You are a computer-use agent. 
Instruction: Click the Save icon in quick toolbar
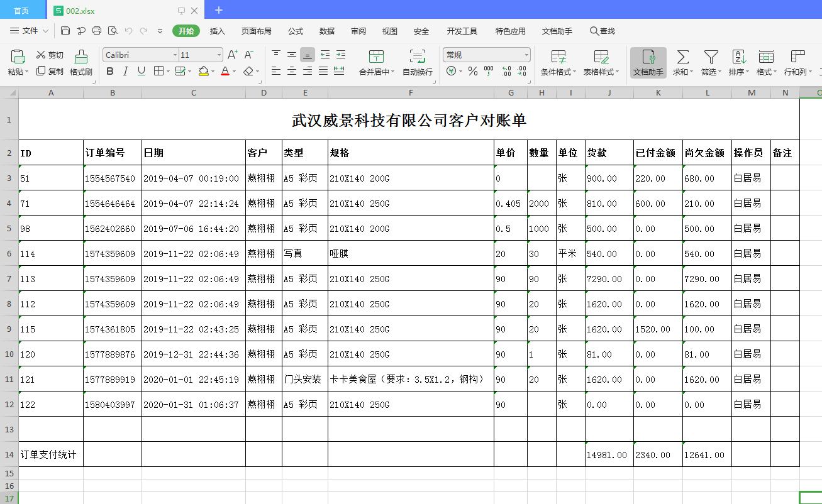pos(65,31)
